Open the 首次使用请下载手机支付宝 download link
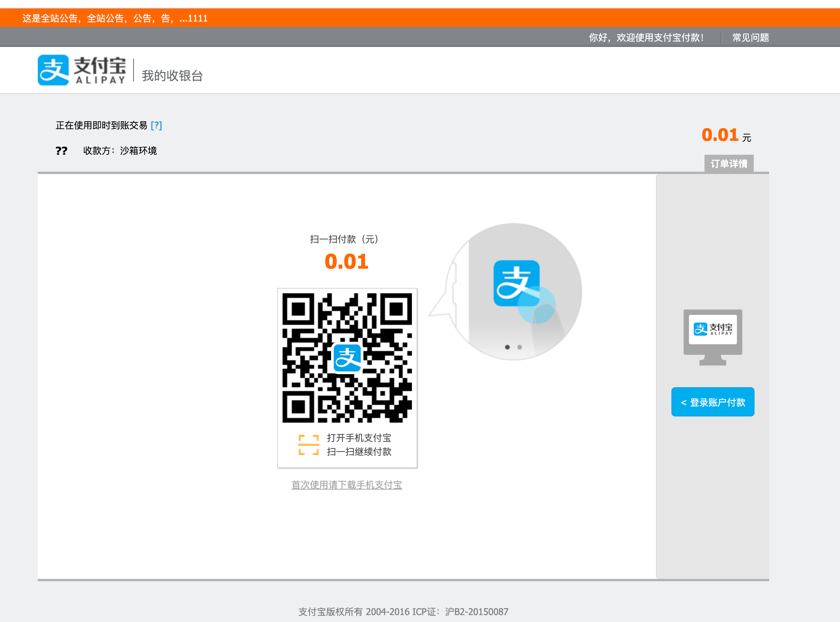The width and height of the screenshot is (840, 622). click(x=346, y=485)
